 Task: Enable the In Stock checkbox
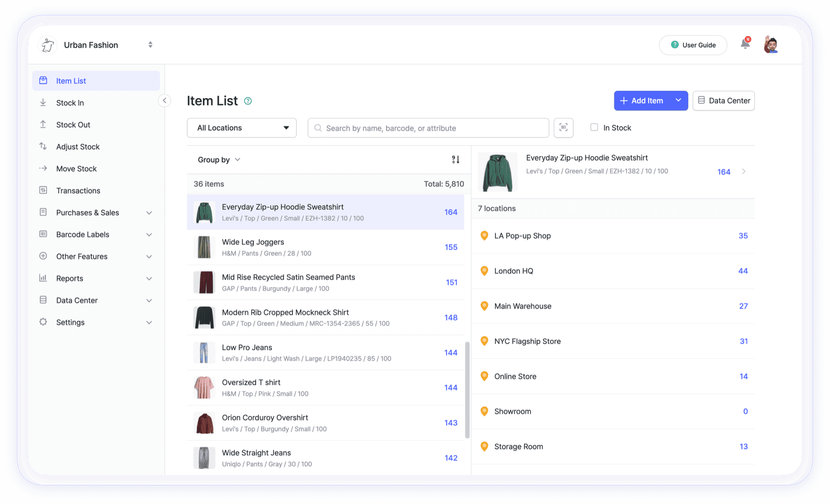tap(594, 128)
